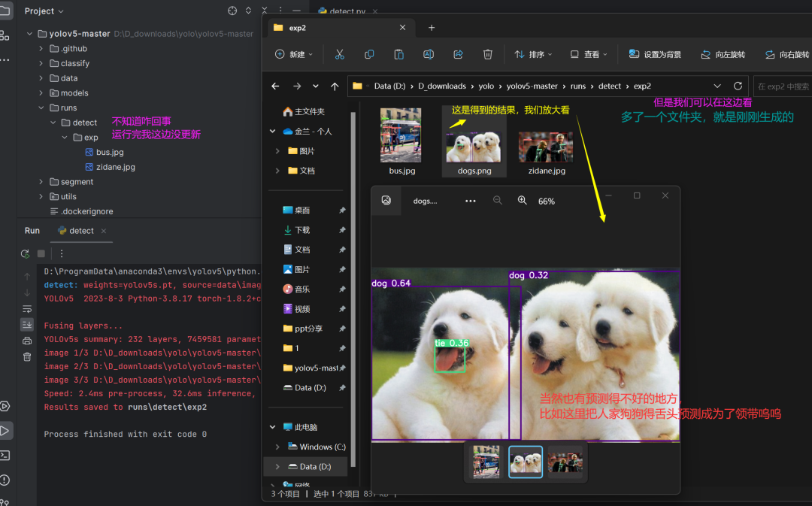Click the Share icon in Explorer toolbar
Viewport: 812px width, 506px height.
coord(459,54)
